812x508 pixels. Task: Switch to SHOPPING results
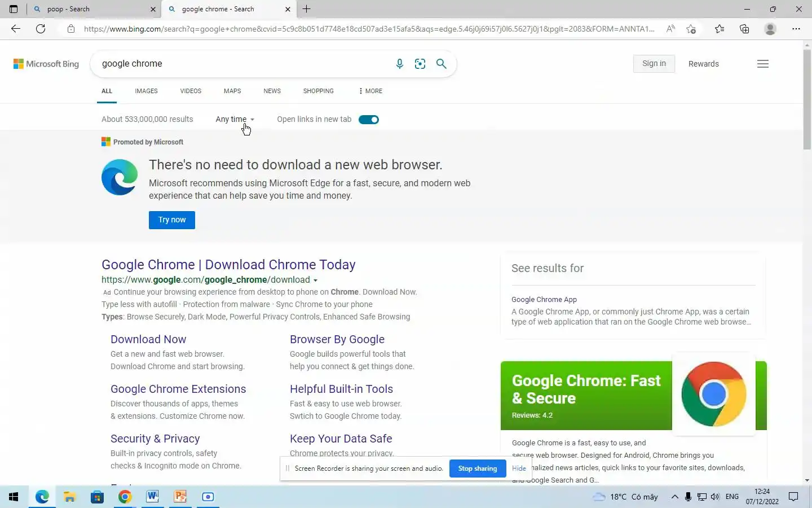[318, 91]
